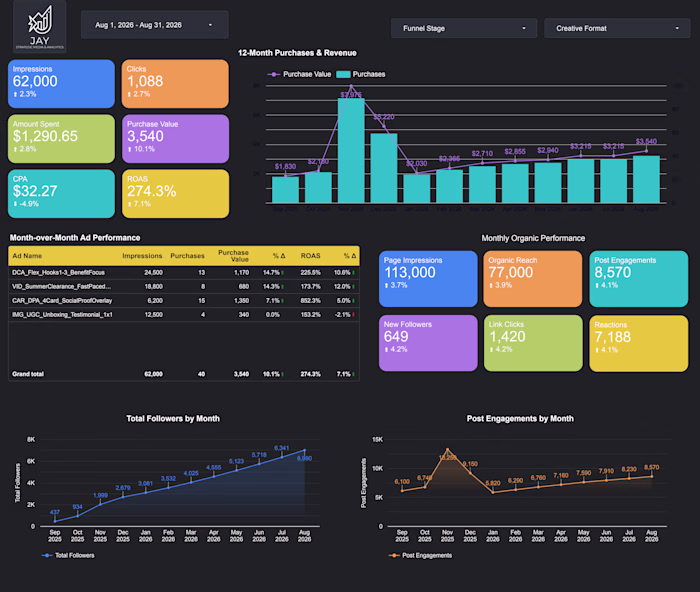This screenshot has height=592, width=700.
Task: Click the Grand total row label
Action: pos(28,374)
